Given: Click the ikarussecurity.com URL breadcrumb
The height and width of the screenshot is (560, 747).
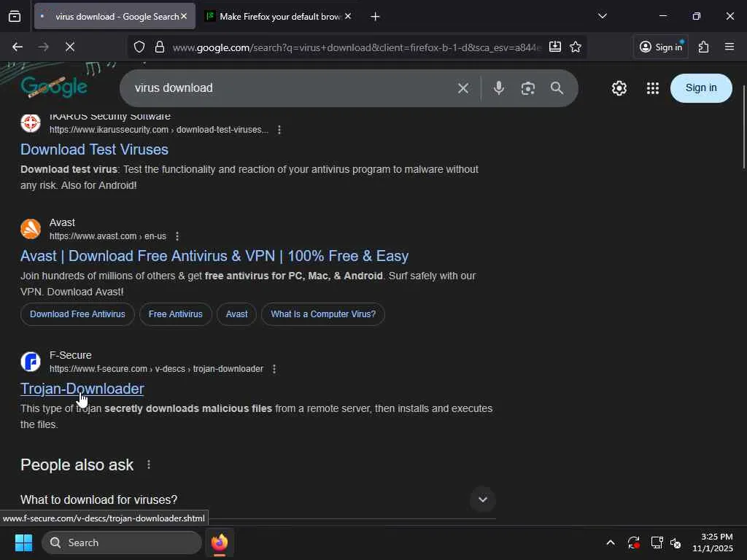Looking at the screenshot, I should pyautogui.click(x=159, y=130).
